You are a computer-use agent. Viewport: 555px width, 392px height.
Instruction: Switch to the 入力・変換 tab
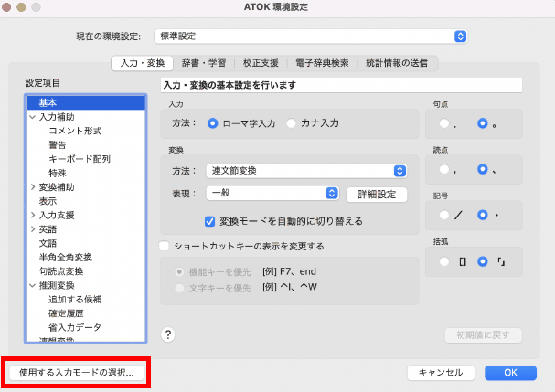pos(143,63)
